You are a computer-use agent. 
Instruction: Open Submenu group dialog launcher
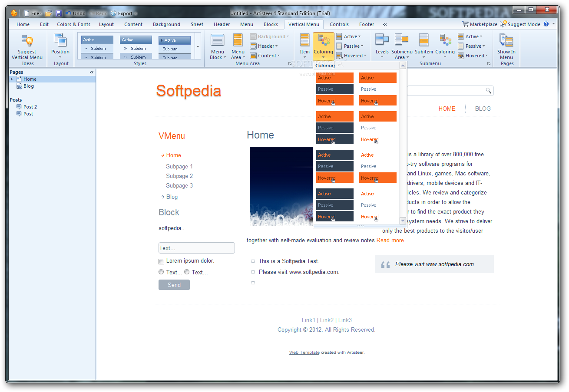[x=489, y=64]
